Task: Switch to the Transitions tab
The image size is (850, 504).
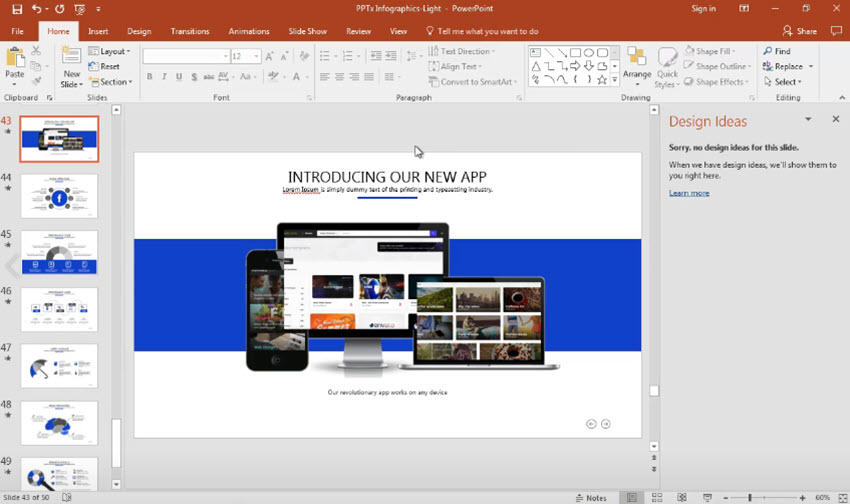Action: coord(190,31)
